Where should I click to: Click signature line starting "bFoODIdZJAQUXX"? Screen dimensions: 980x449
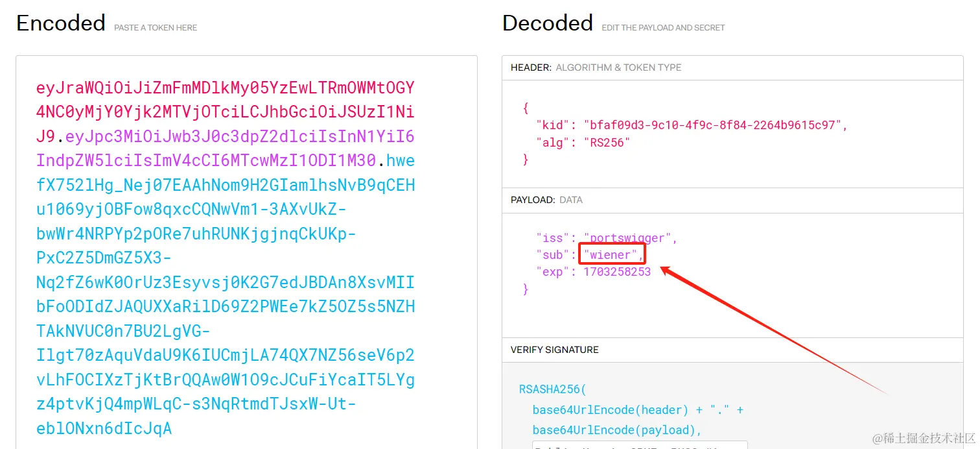[x=226, y=307]
